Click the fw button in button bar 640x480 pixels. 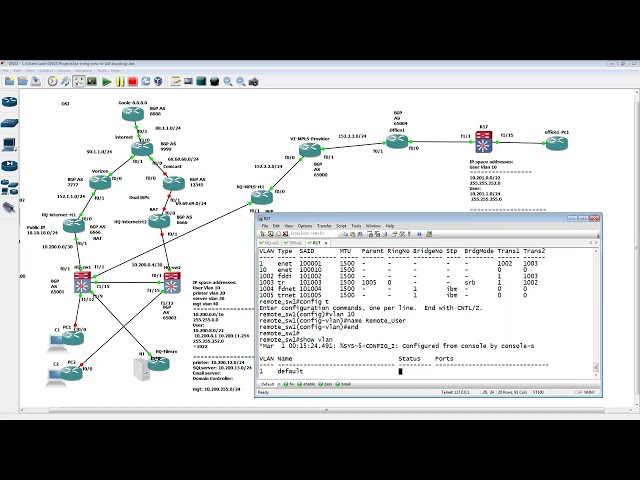point(289,384)
